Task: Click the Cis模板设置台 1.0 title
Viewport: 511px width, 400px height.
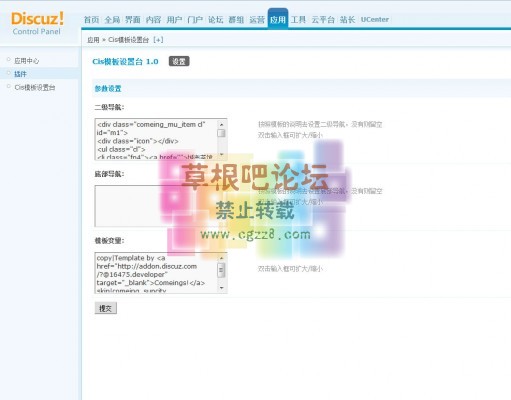Action: [x=125, y=61]
